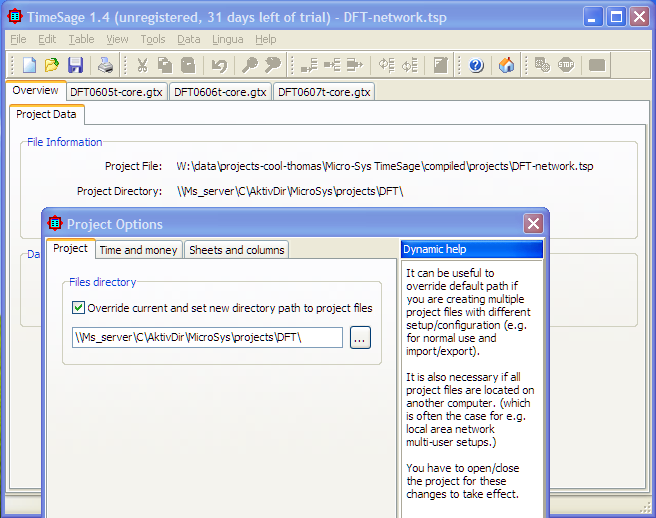Image resolution: width=656 pixels, height=518 pixels.
Task: Click TimeSage app icon in title bar
Action: (x=15, y=17)
